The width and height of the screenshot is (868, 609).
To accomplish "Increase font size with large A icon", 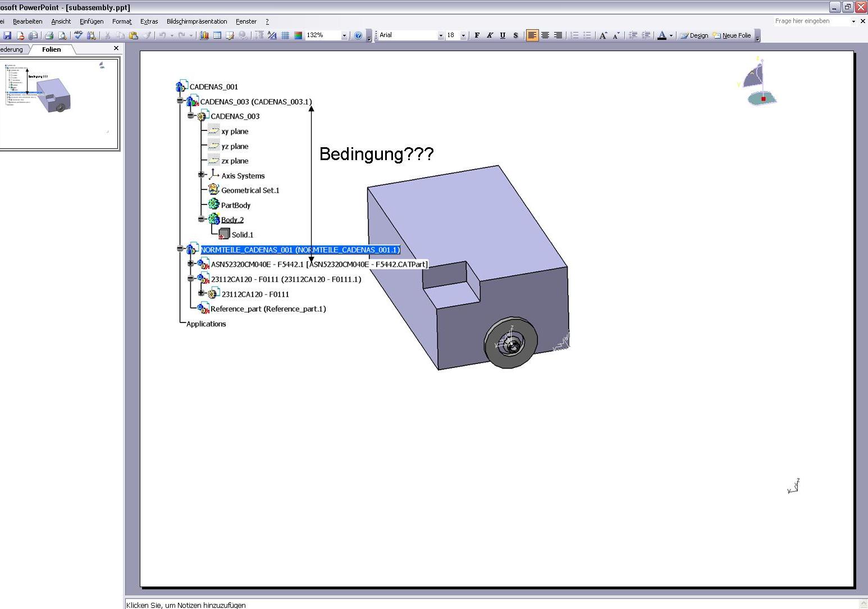I will click(603, 35).
